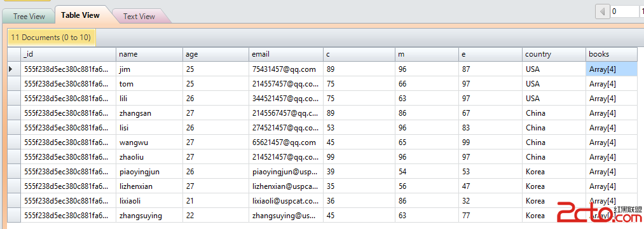Select the name cell zhaoliu
This screenshot has width=644, height=229.
coord(149,157)
